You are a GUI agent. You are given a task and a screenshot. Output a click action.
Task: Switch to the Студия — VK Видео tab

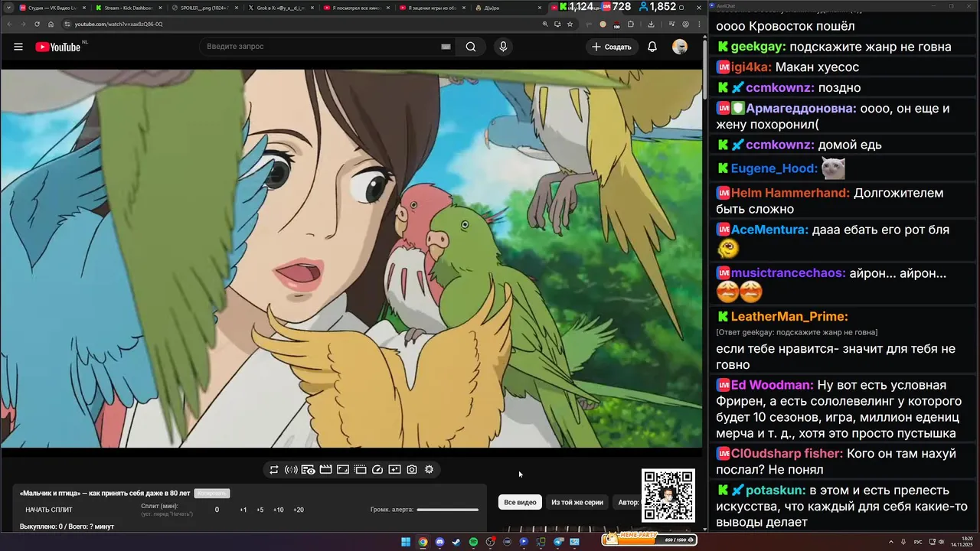(53, 8)
